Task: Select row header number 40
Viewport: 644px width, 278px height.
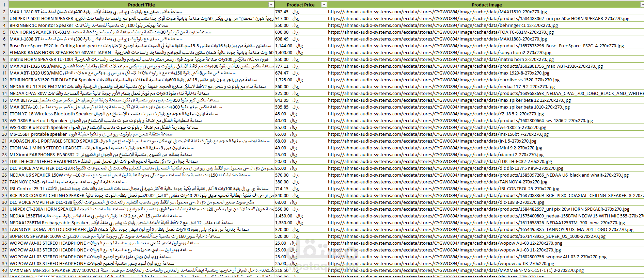Action: tap(4, 270)
